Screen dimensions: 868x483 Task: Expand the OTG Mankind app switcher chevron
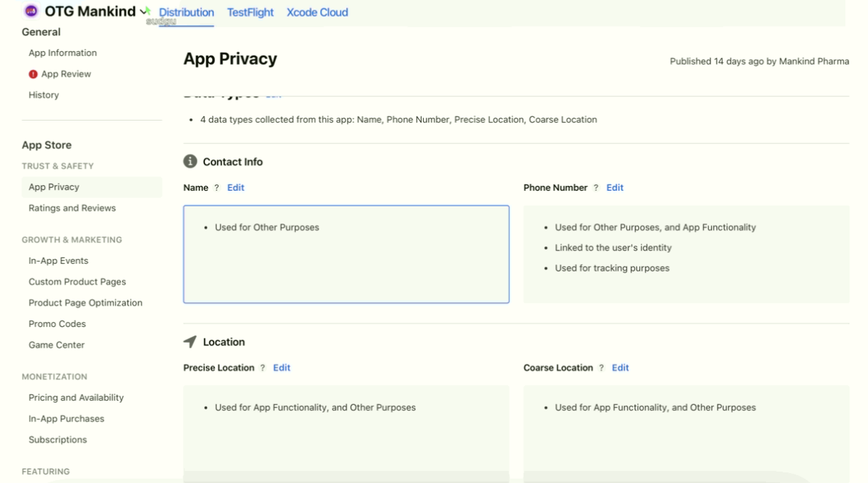(x=145, y=11)
